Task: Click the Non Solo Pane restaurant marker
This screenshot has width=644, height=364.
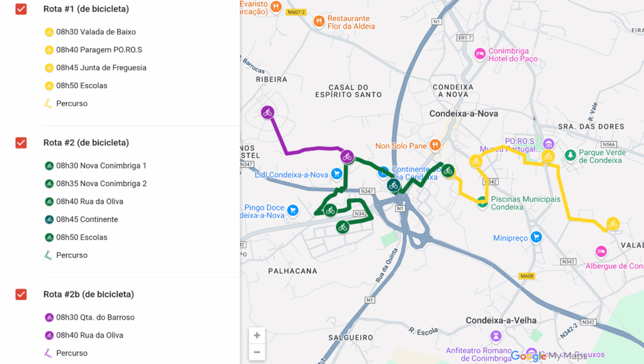Action: (435, 145)
